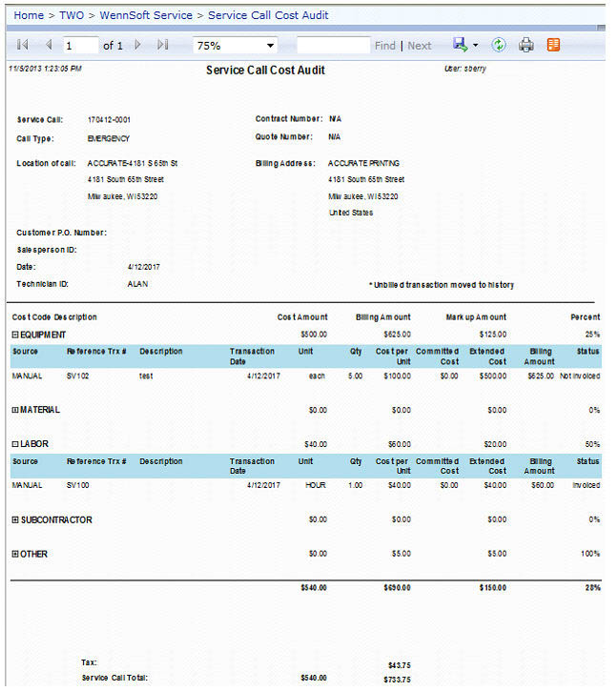Expand the OTHER cost section
Screen dimensions: 616x691
point(15,554)
